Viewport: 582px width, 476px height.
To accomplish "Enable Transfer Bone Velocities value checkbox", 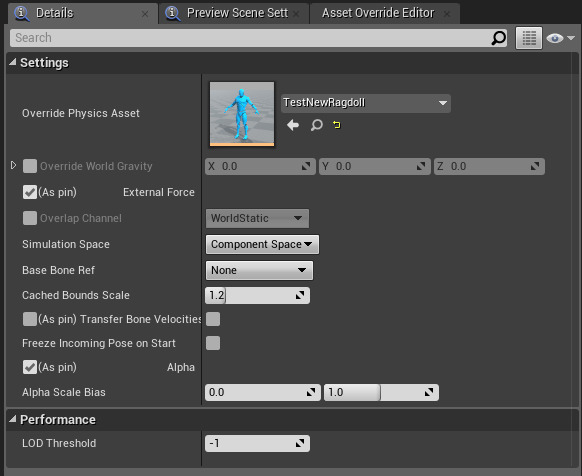I will (x=213, y=319).
